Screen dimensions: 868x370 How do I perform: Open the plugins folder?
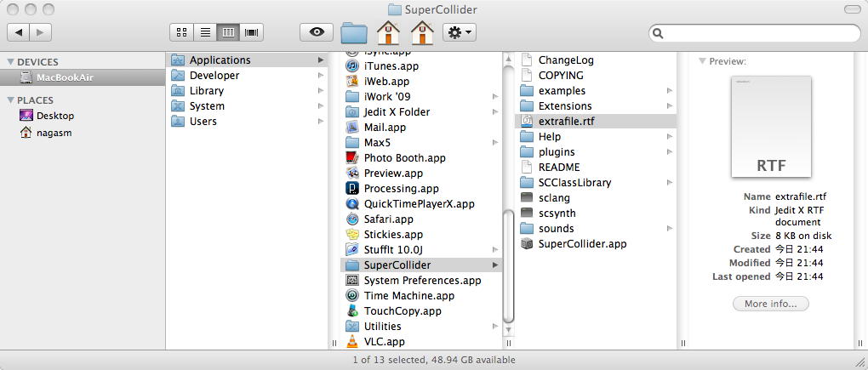click(x=596, y=151)
